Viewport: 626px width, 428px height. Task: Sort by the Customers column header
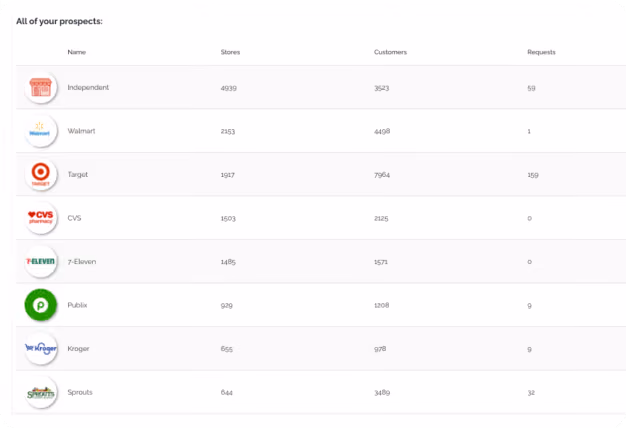click(390, 52)
